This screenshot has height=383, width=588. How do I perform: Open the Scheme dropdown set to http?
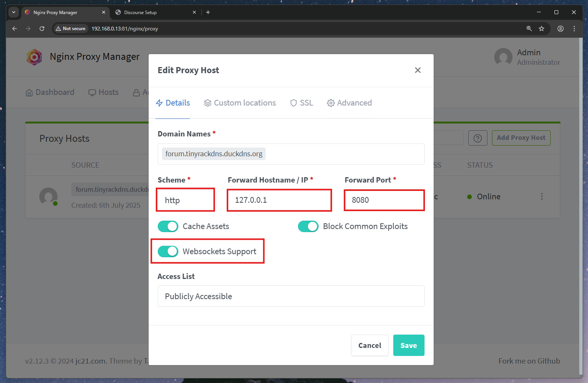186,200
